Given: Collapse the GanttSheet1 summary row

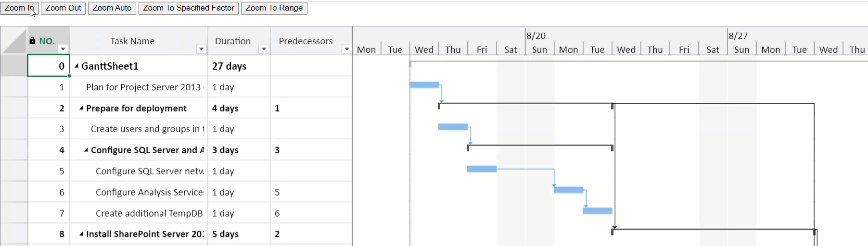Looking at the screenshot, I should click(77, 66).
